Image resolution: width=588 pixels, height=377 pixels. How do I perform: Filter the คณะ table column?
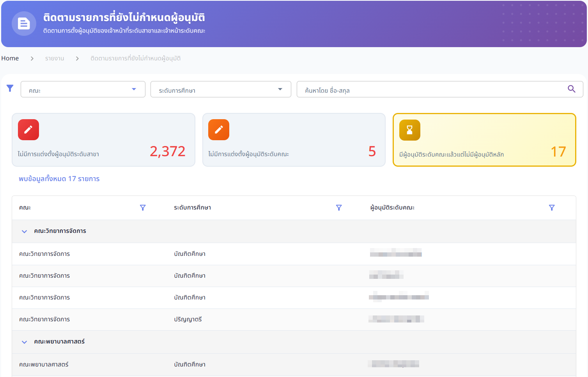coord(143,208)
